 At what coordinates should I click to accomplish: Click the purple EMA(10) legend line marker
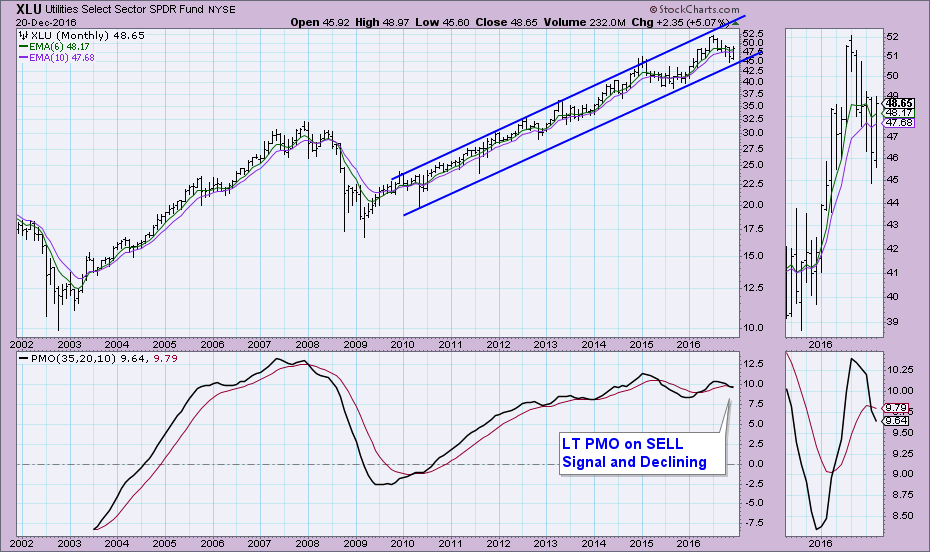[24, 58]
